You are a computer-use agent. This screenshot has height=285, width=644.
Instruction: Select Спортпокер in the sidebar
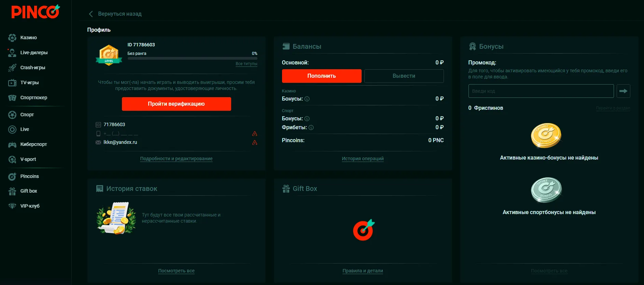point(33,97)
